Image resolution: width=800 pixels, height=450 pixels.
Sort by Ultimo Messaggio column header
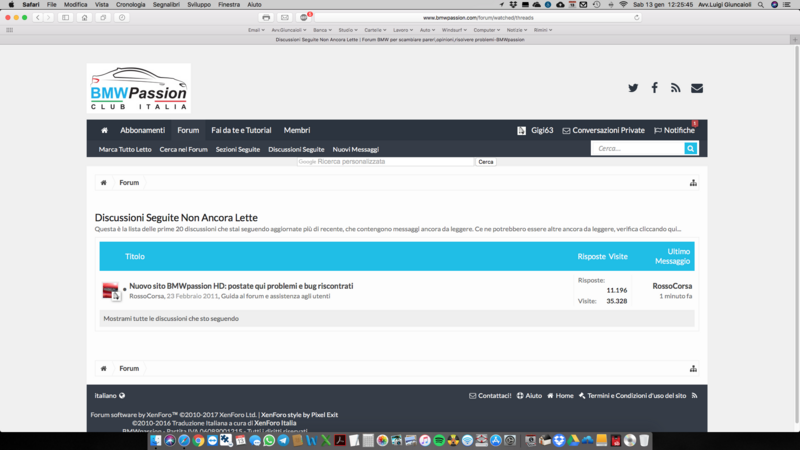(x=672, y=256)
